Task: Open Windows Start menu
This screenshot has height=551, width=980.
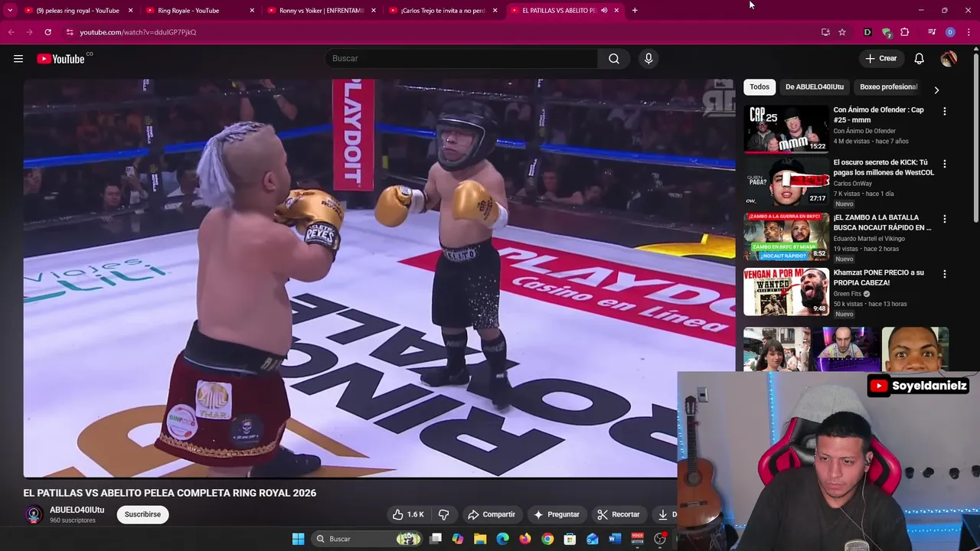Action: click(x=298, y=539)
